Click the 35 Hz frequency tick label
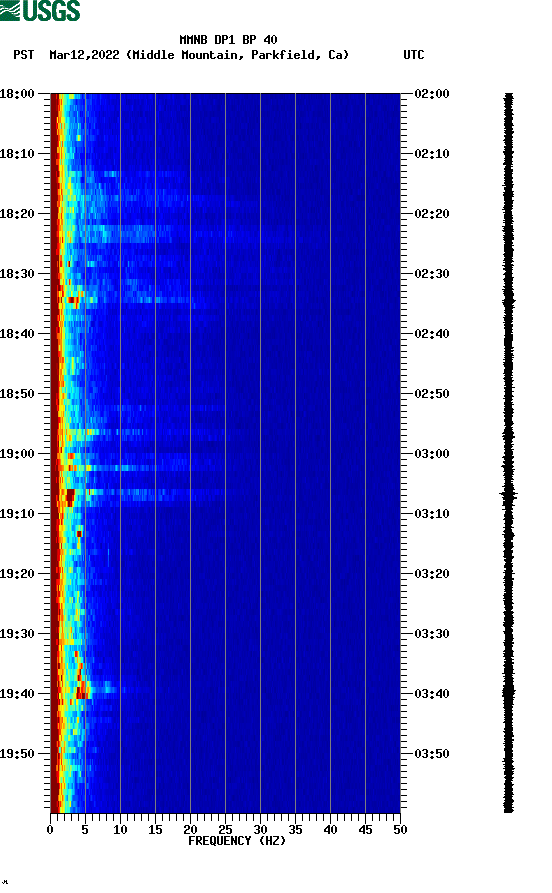Image resolution: width=552 pixels, height=893 pixels. pyautogui.click(x=295, y=830)
